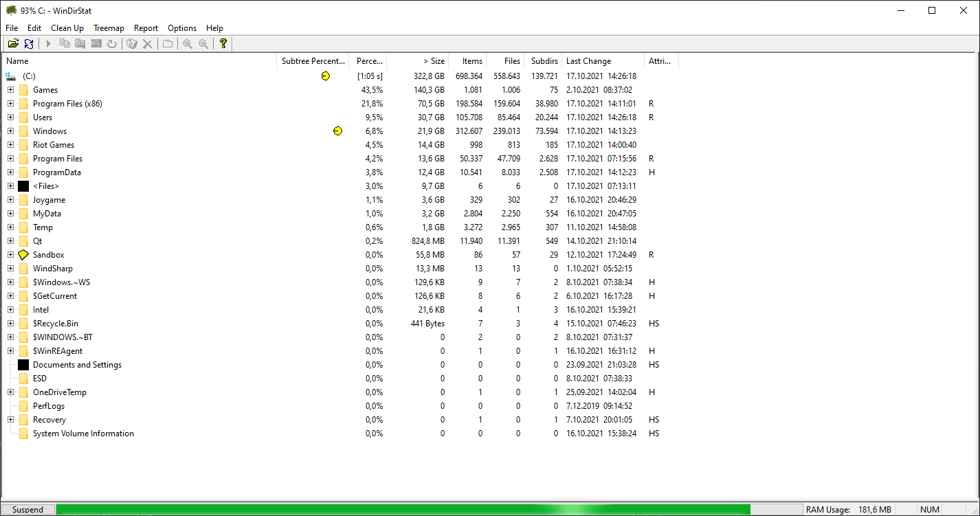This screenshot has height=516, width=980.
Task: Click the 441 Bytes size value
Action: (427, 324)
